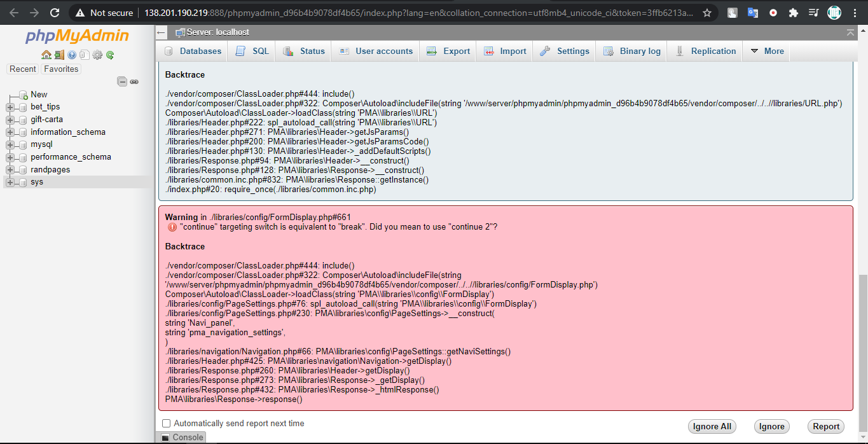Screen dimensions: 868x444
Task: Click the New database icon in tree
Action: (x=23, y=94)
